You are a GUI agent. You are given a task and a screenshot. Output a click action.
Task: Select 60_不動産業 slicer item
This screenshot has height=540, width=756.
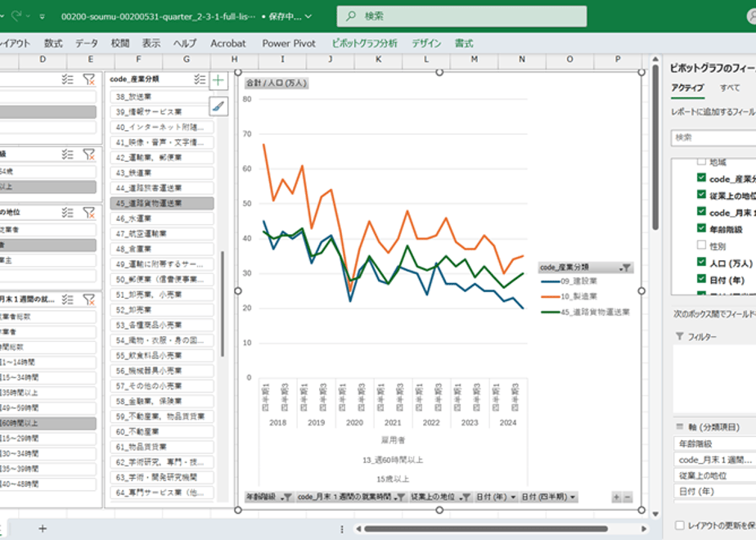[x=161, y=432]
